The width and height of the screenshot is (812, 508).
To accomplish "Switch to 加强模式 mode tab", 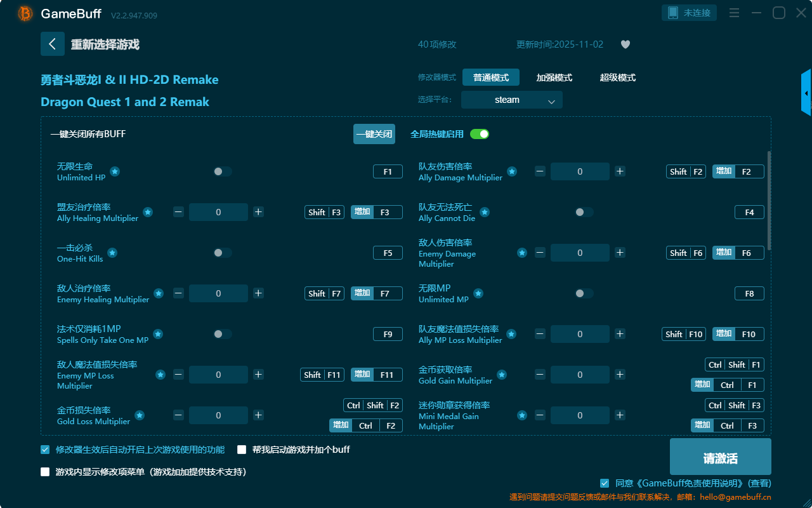I will pyautogui.click(x=554, y=77).
